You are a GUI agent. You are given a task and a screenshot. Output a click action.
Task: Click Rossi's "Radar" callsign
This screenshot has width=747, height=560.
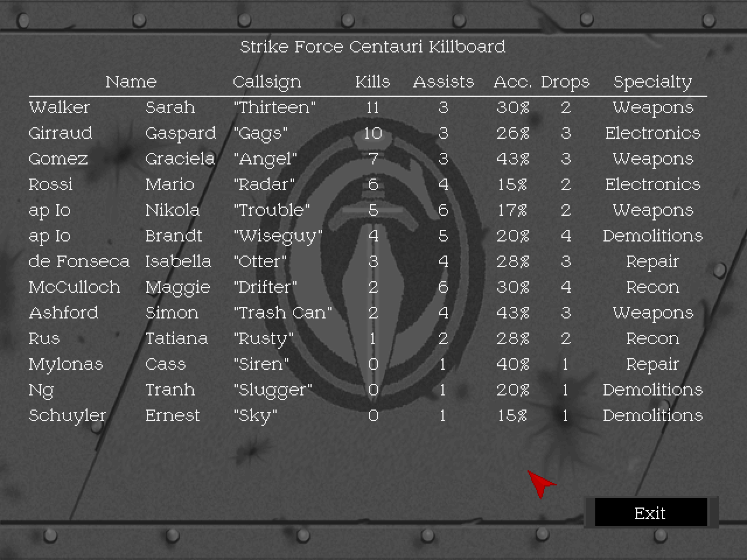coord(264,184)
